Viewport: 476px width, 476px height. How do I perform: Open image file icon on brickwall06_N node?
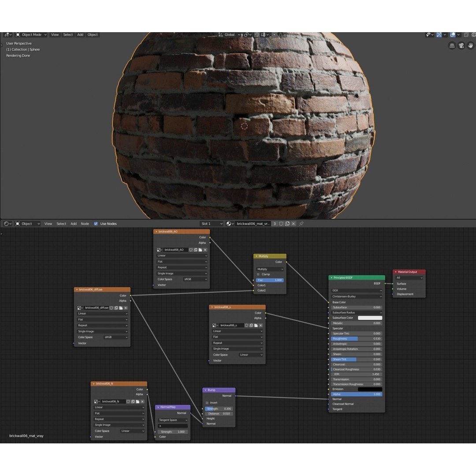coord(138,402)
